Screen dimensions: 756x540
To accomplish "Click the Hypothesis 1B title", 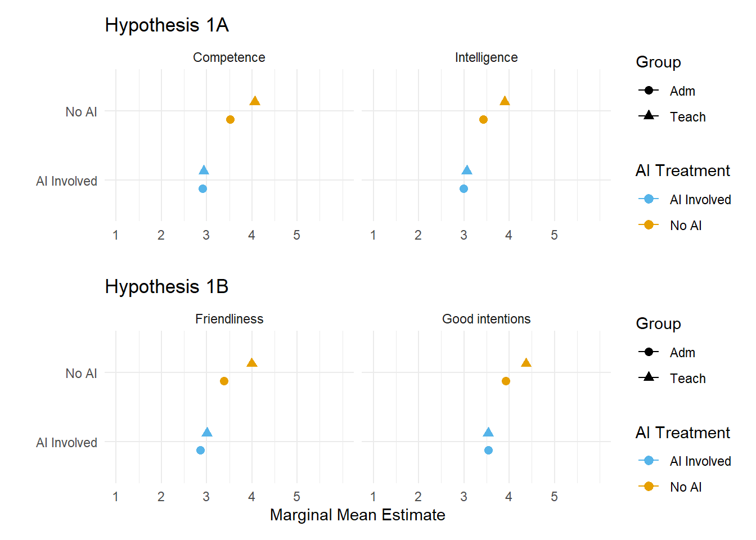I will [x=166, y=287].
